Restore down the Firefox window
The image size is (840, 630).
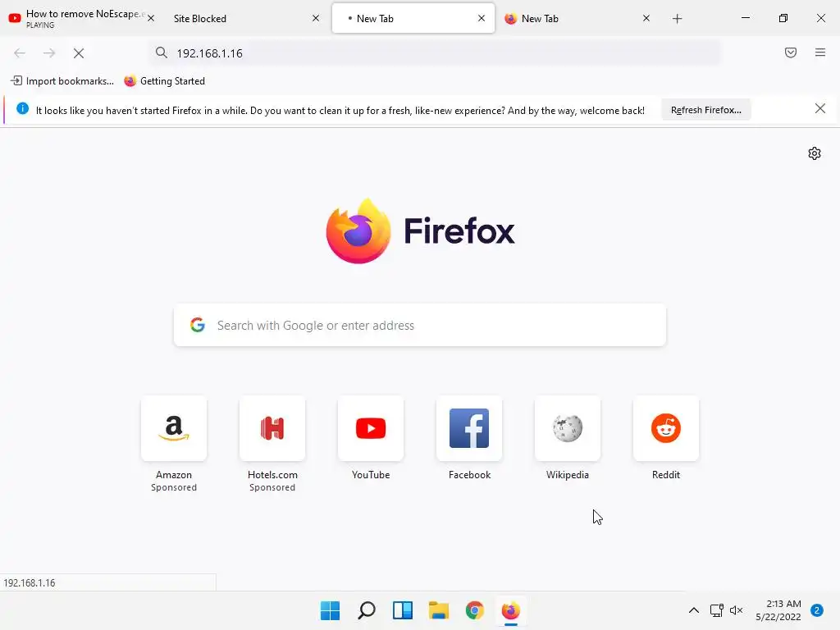pyautogui.click(x=783, y=18)
